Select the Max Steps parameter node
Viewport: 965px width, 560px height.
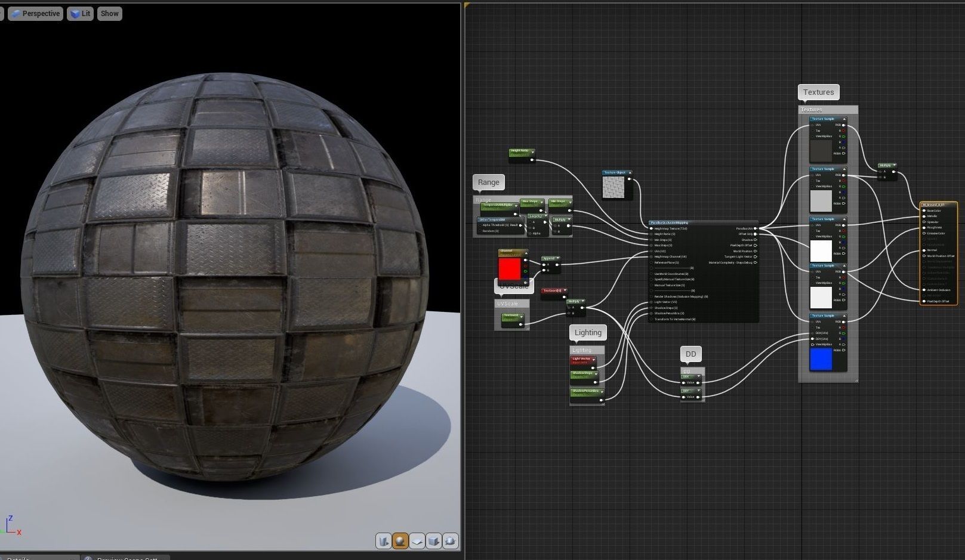click(532, 205)
